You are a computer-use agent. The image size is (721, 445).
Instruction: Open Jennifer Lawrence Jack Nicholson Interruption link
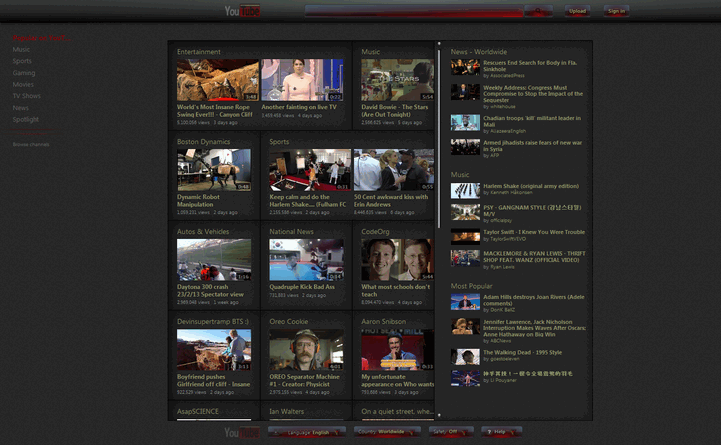tap(534, 328)
